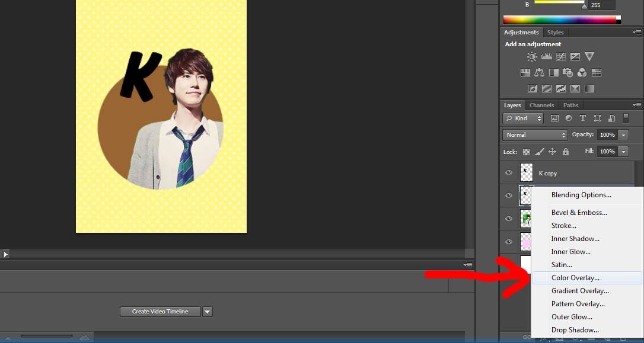Open arrow dropdown beside Create Video Timeline
The width and height of the screenshot is (644, 343).
208,312
